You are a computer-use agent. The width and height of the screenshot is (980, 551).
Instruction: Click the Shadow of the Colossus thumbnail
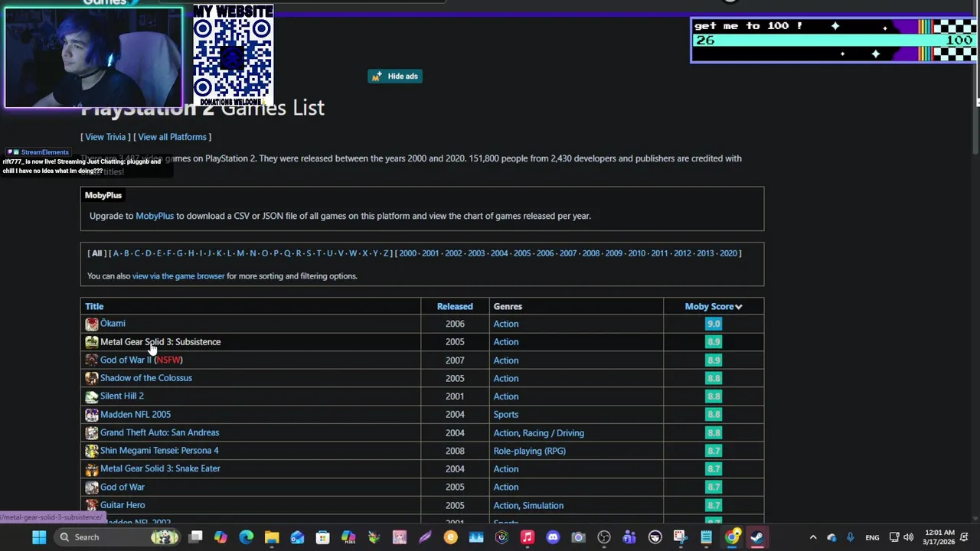point(92,378)
